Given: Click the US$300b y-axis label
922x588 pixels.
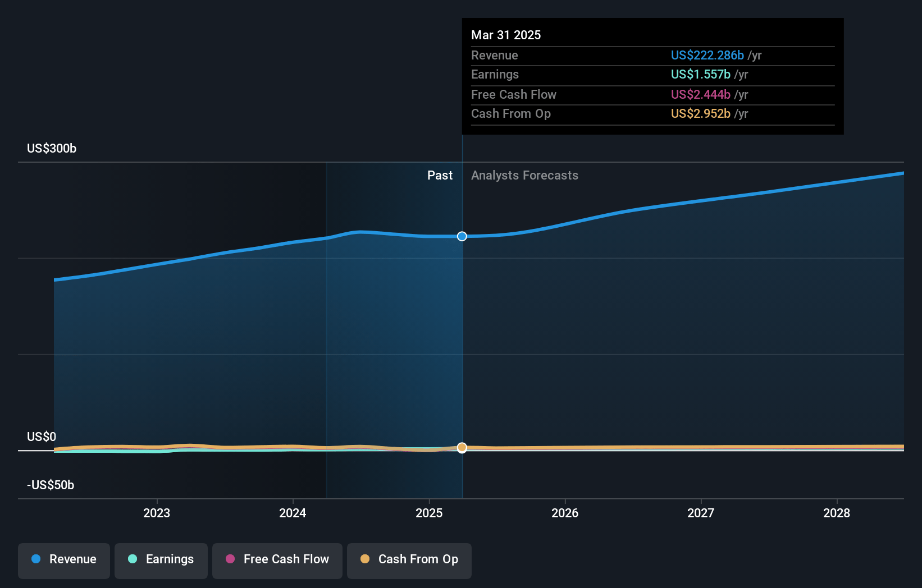Looking at the screenshot, I should pos(52,148).
